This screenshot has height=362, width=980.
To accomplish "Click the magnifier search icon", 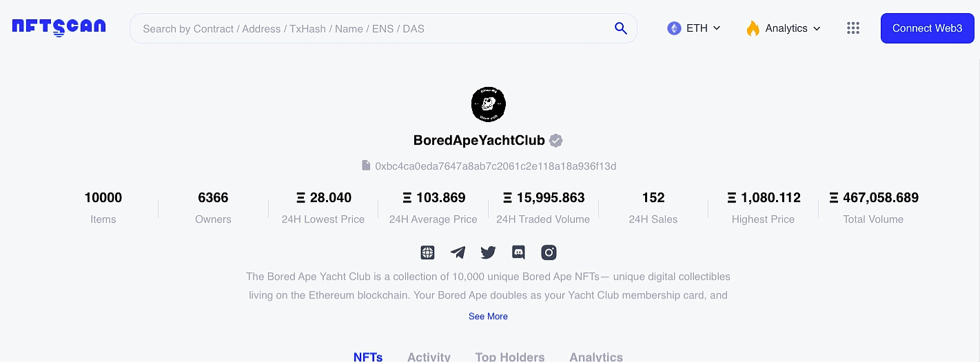I will point(620,28).
